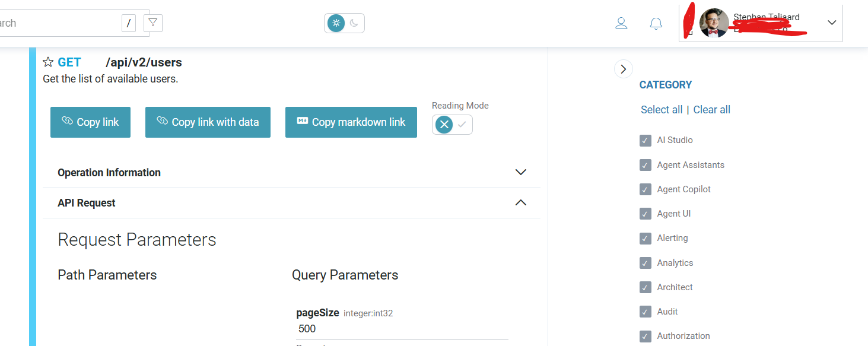
Task: Click the Copy link button
Action: coord(90,122)
